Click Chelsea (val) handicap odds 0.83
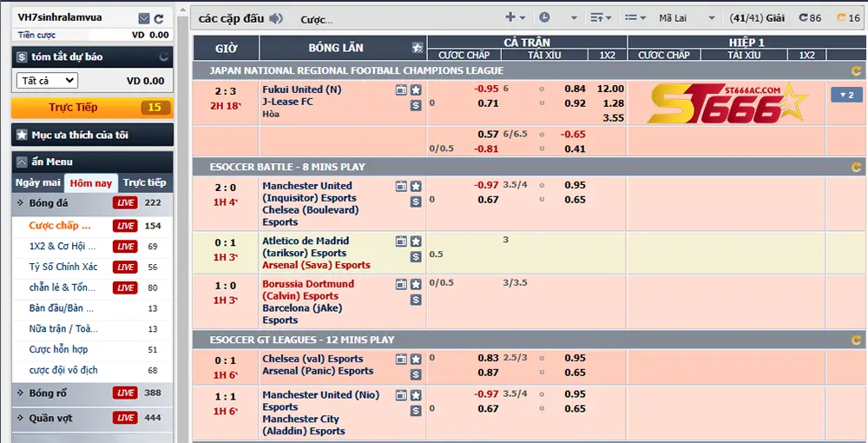This screenshot has width=868, height=443. click(488, 358)
